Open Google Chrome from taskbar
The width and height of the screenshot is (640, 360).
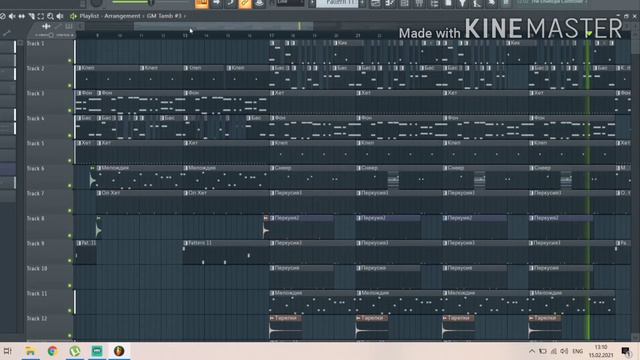[x=52, y=351]
